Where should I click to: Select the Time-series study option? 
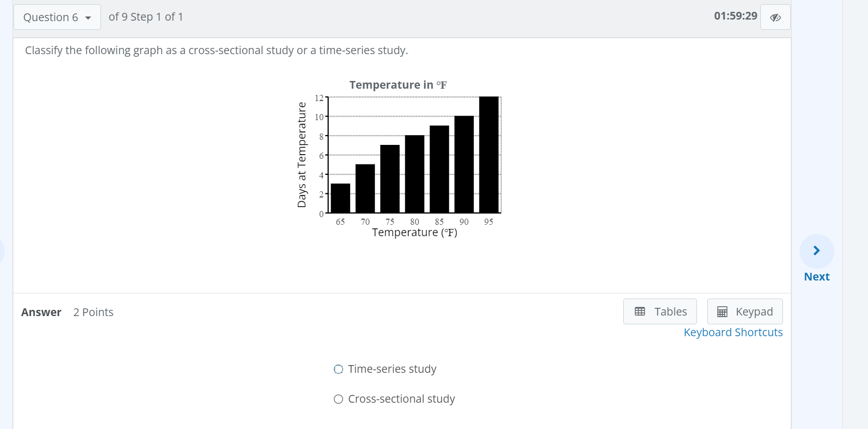338,369
